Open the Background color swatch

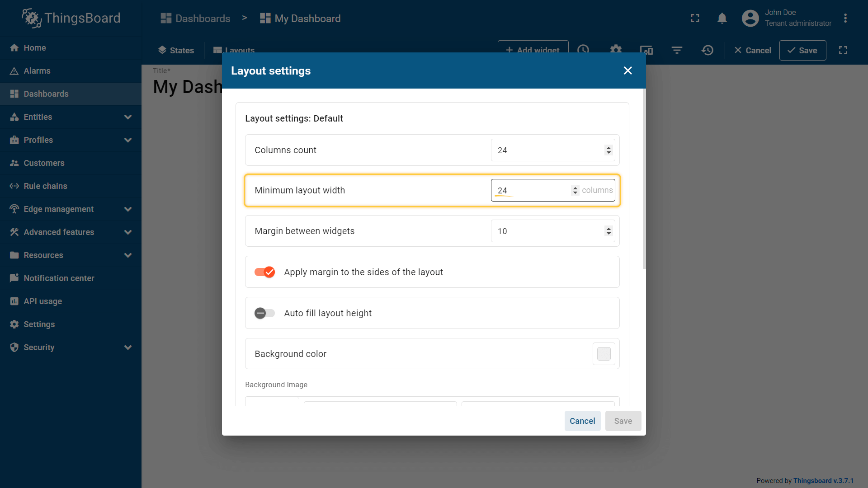point(604,354)
